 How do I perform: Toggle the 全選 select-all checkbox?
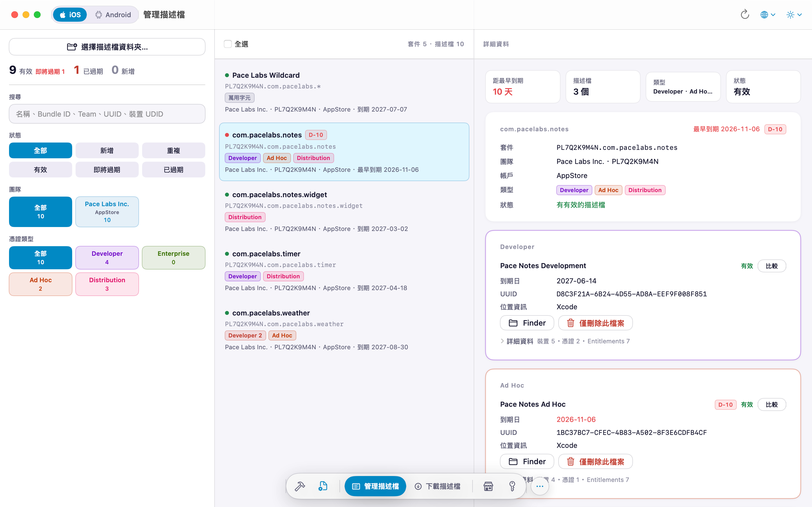click(228, 44)
